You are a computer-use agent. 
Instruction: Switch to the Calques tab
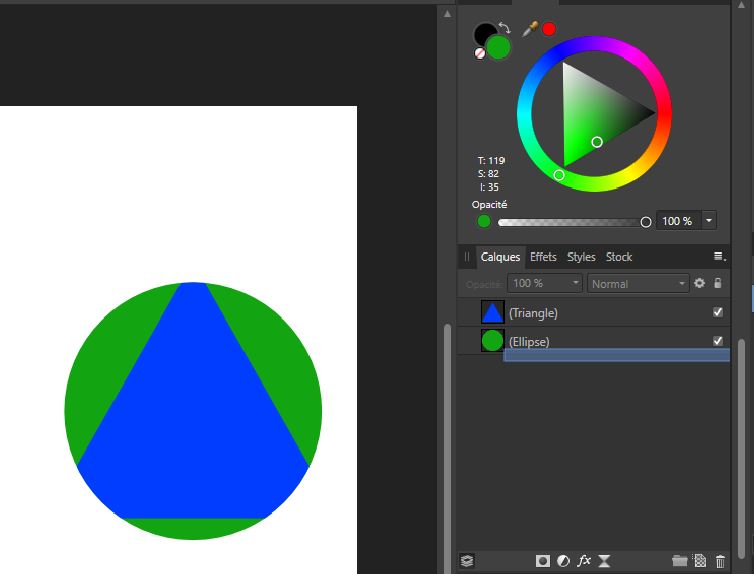(500, 257)
